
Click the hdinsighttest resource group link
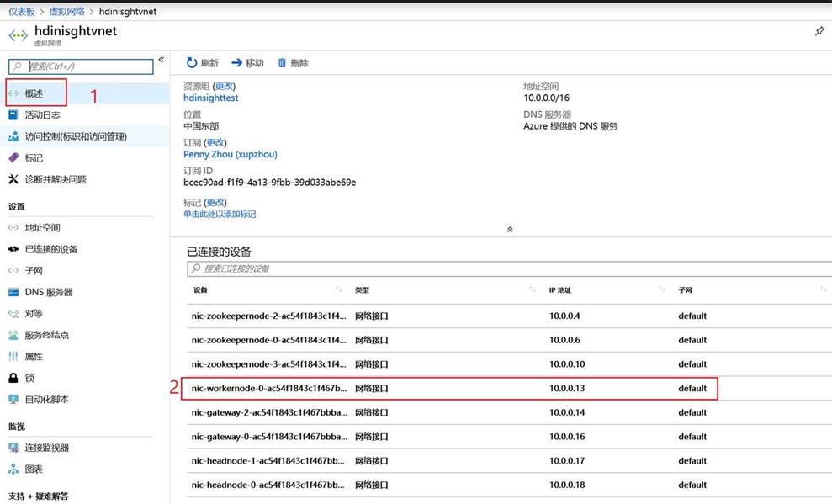point(210,98)
